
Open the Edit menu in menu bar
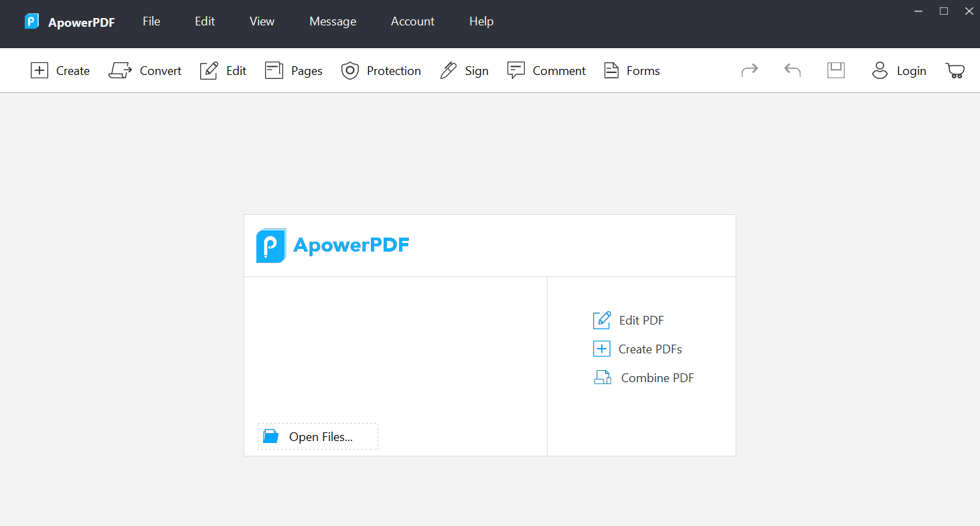[205, 21]
